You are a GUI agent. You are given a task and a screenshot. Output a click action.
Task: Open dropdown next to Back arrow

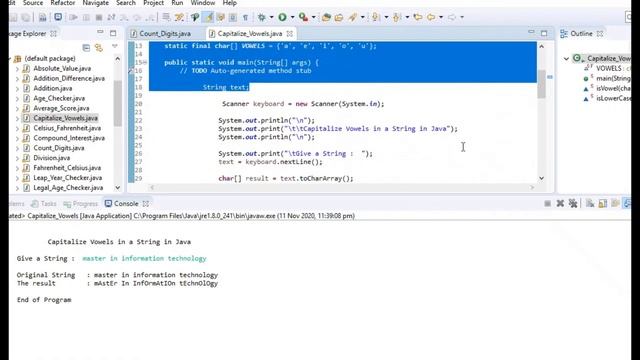pos(441,17)
